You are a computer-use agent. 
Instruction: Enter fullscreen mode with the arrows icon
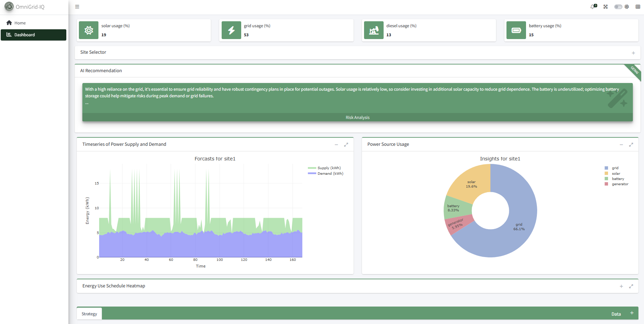click(x=606, y=7)
